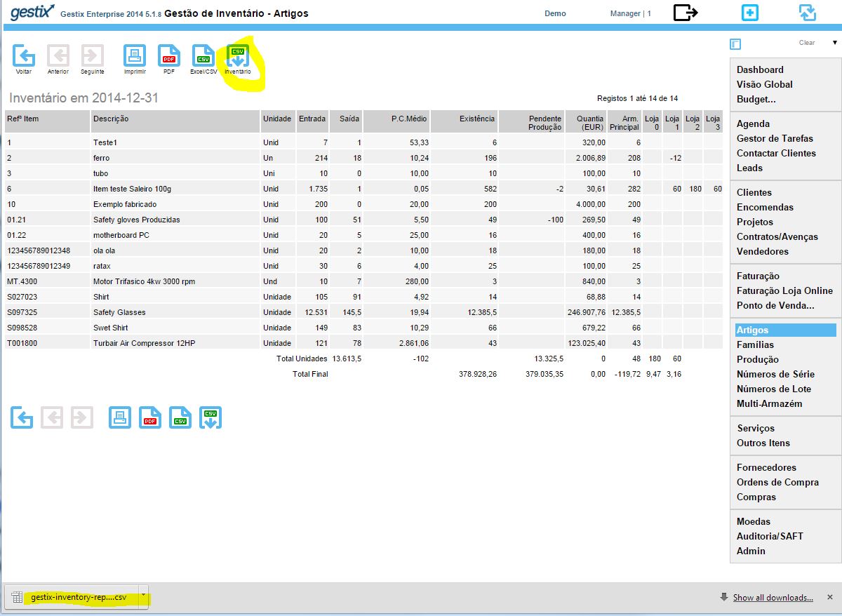
Task: Open Faturação Loja Online in sidebar
Action: tap(784, 290)
